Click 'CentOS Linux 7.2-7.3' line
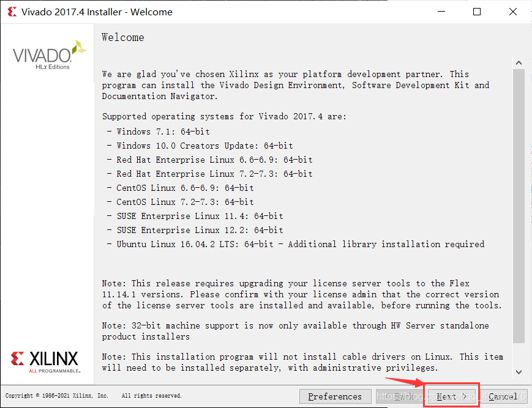 click(x=180, y=202)
